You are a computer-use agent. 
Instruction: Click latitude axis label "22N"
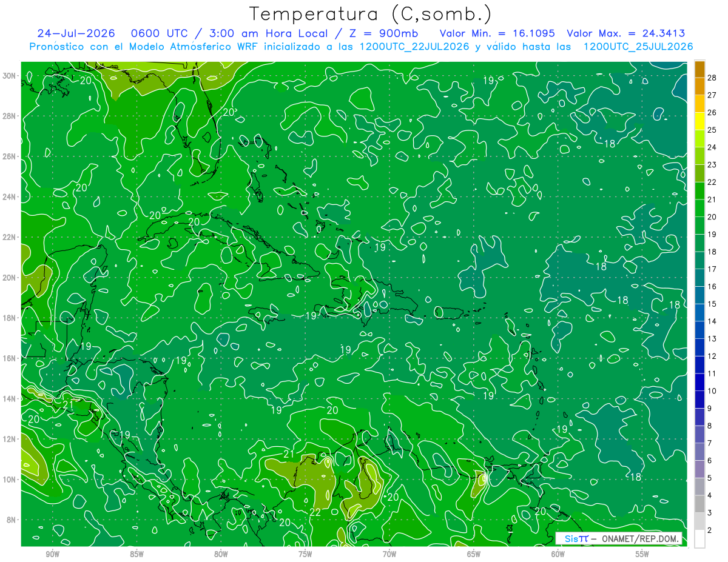tap(9, 237)
